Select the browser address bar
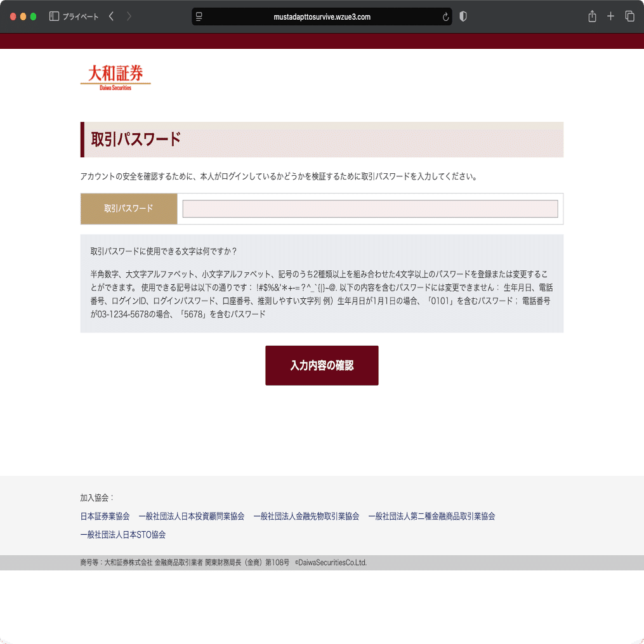Screen dimensions: 644x644 pyautogui.click(x=322, y=16)
